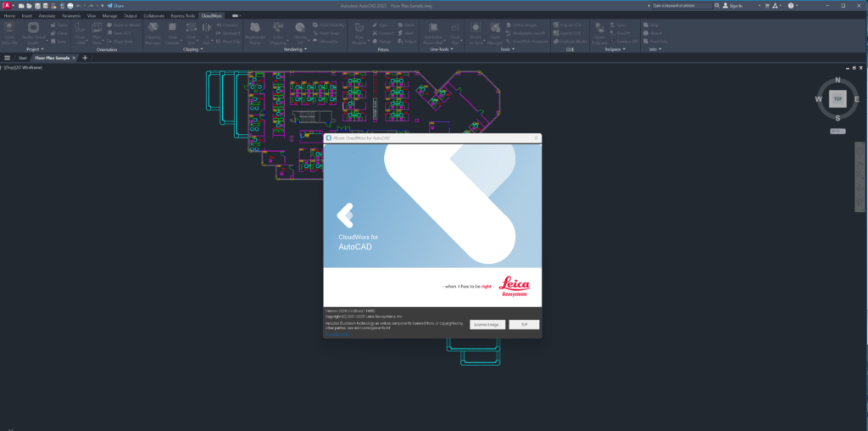The height and width of the screenshot is (431, 868).
Task: Click Sign In in title bar
Action: click(732, 6)
